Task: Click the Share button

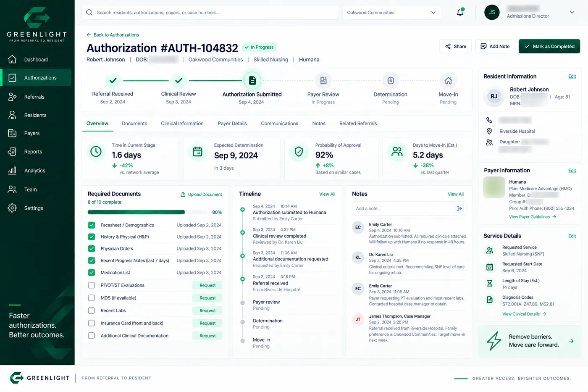Action: [456, 46]
